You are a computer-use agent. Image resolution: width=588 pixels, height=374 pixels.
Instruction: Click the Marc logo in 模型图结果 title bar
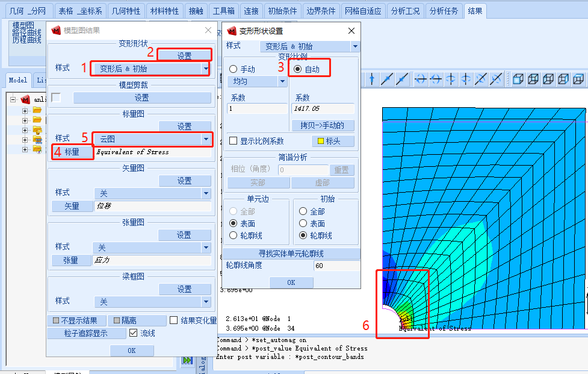[56, 30]
